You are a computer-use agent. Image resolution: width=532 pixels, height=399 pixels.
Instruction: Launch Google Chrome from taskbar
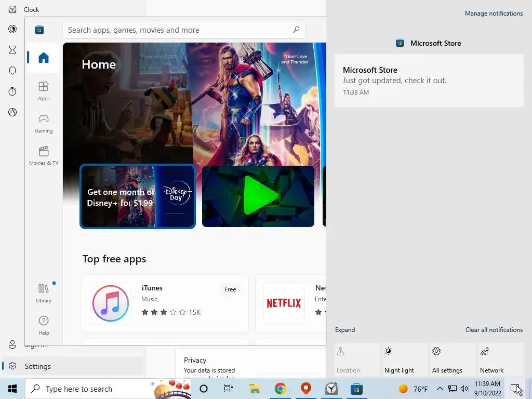click(280, 389)
